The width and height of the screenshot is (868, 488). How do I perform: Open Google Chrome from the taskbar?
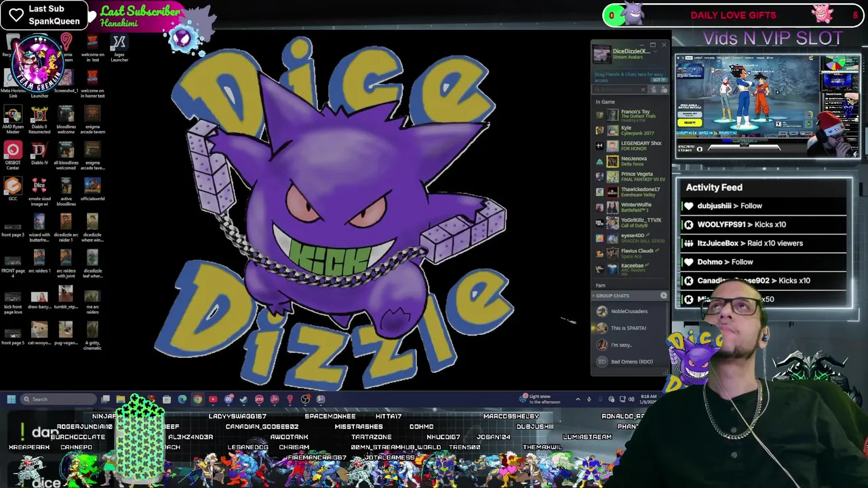point(197,399)
